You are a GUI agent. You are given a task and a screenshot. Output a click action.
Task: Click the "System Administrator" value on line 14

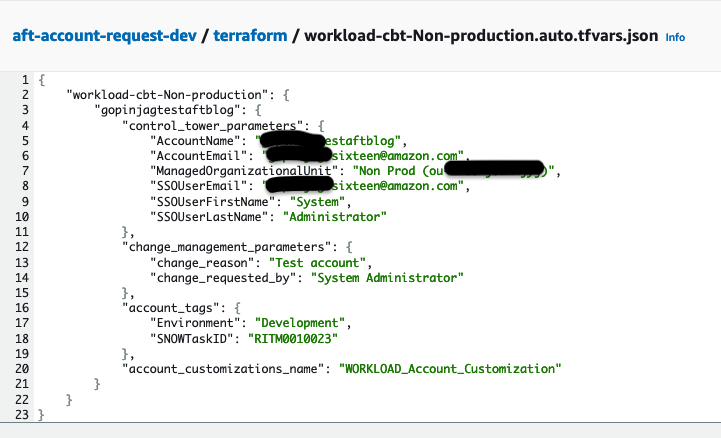(387, 278)
